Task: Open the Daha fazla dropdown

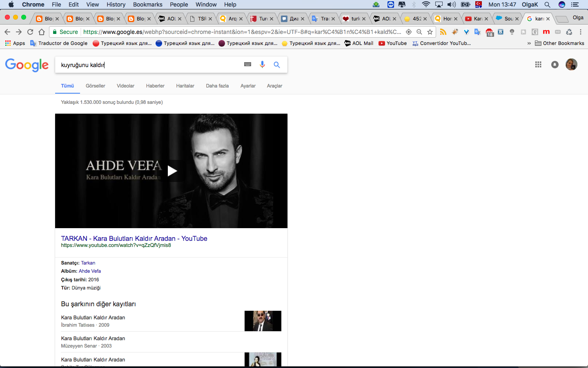Action: pyautogui.click(x=217, y=86)
